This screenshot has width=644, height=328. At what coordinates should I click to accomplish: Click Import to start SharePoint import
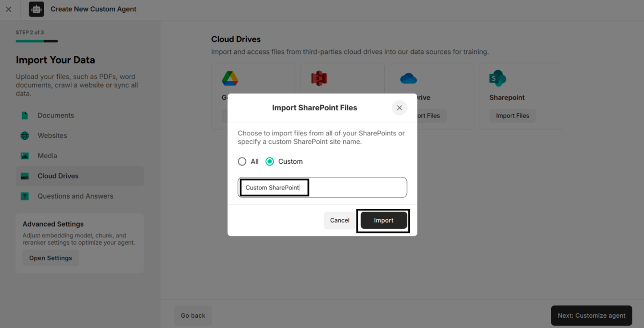383,220
